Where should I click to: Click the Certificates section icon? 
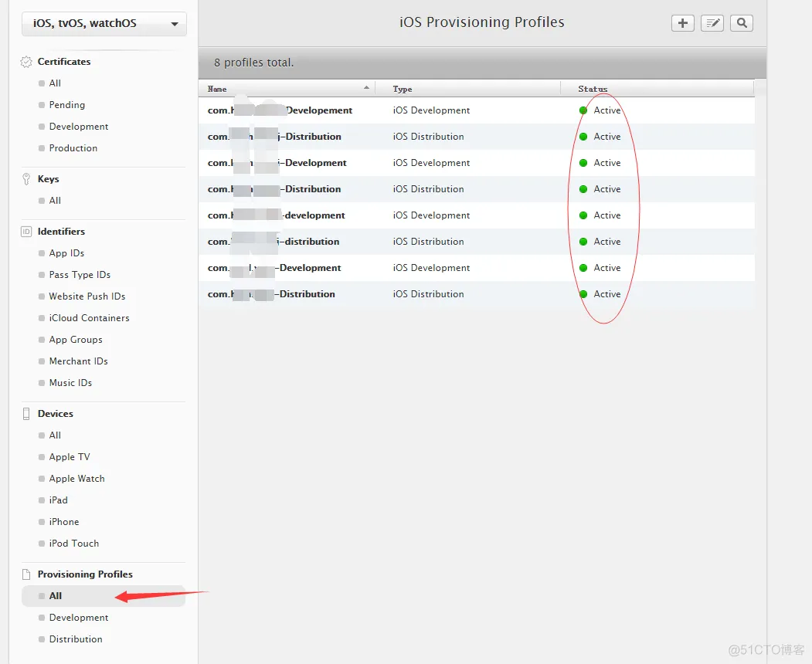coord(26,62)
